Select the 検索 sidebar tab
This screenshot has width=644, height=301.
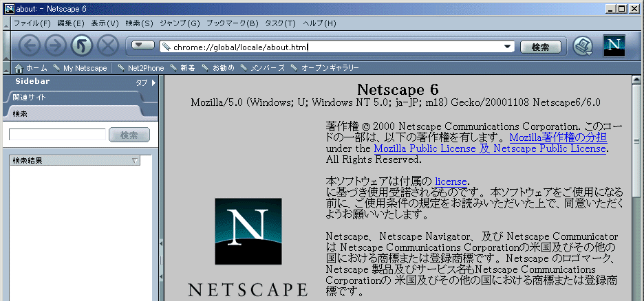74,113
